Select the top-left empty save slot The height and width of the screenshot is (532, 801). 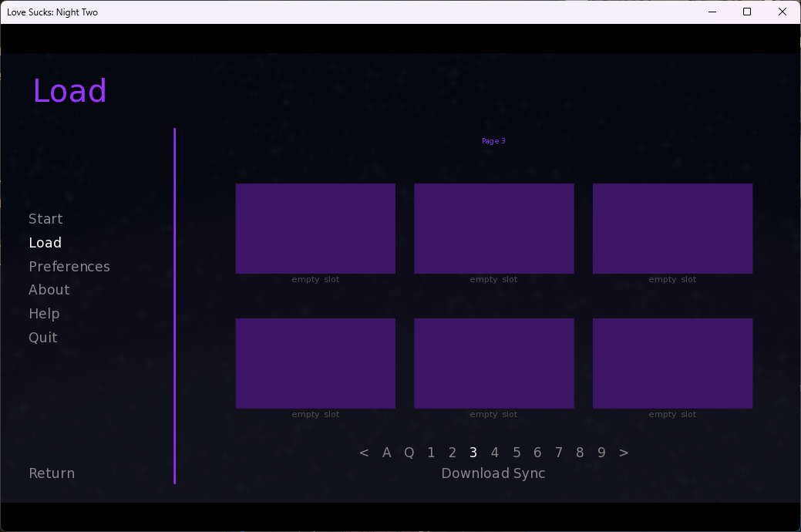pyautogui.click(x=315, y=229)
